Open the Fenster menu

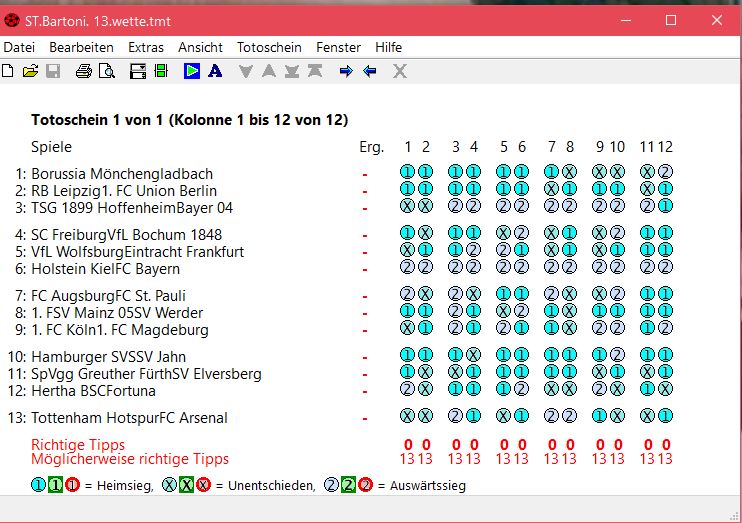point(338,47)
